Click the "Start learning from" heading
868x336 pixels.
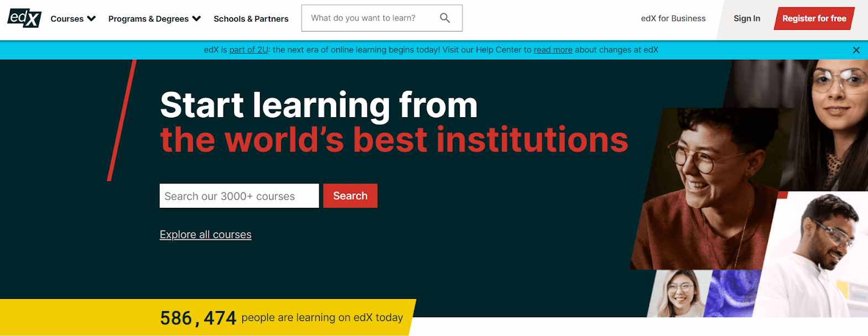[x=319, y=105]
